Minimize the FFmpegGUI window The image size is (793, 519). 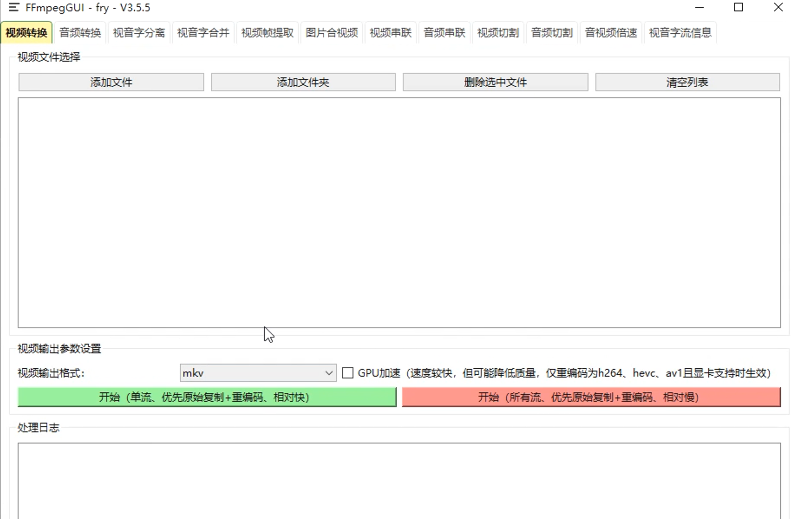699,8
